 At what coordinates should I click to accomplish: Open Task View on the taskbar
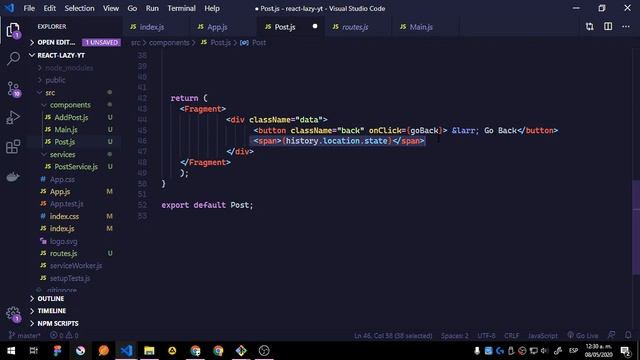coord(33,351)
